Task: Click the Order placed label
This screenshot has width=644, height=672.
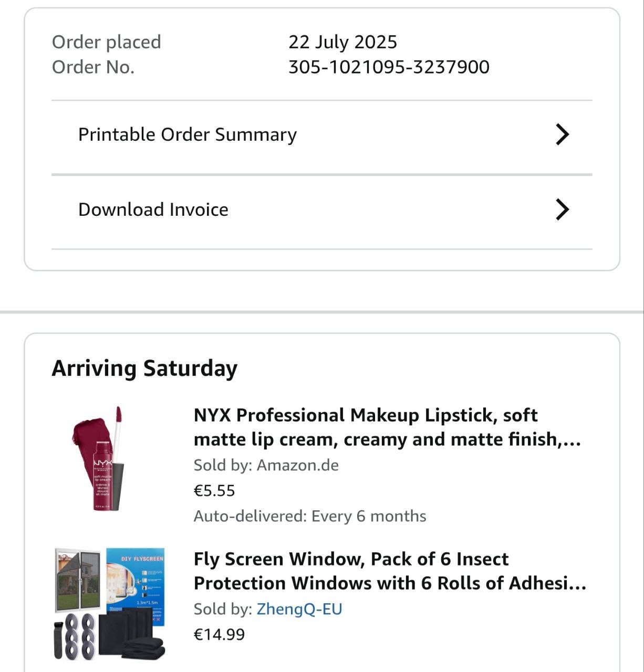Action: coord(106,42)
